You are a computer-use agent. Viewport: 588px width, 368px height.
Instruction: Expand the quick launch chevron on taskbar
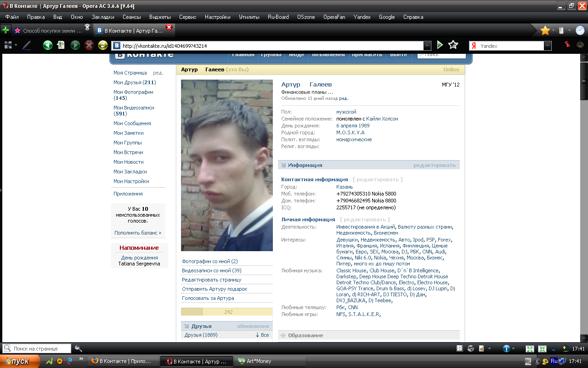(x=82, y=359)
